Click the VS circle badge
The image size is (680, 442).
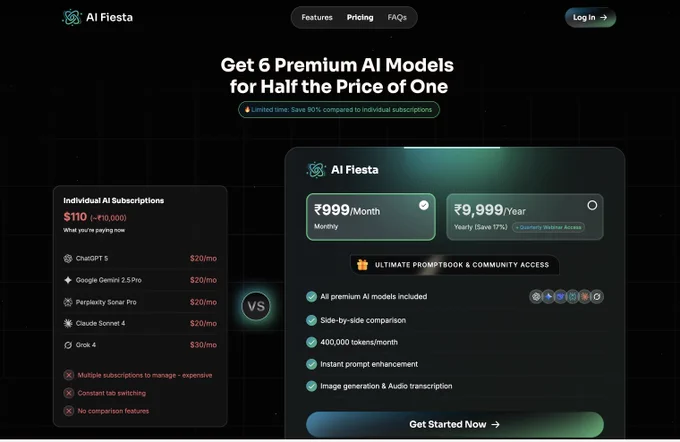coord(256,306)
